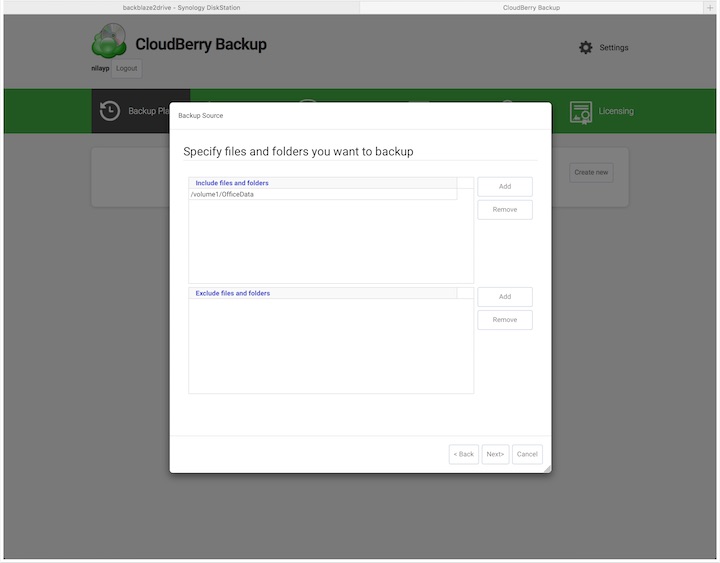Click Remove next to Include files list
This screenshot has width=720, height=563.
[505, 209]
